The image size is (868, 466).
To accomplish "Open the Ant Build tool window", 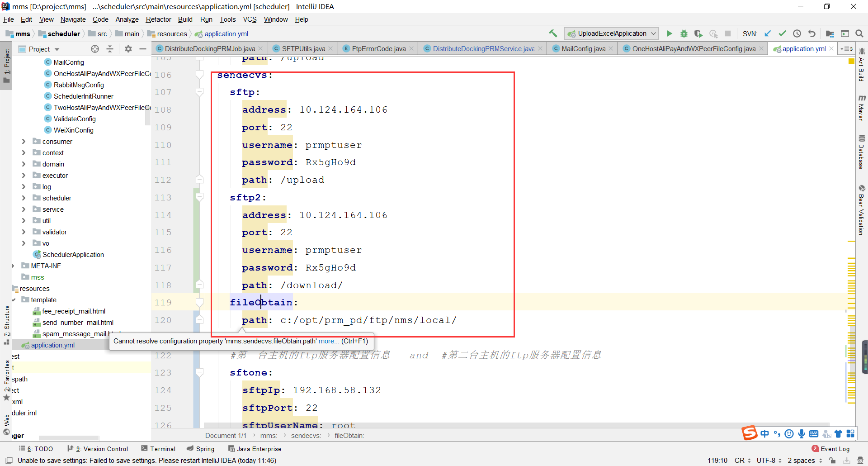I will 862,64.
